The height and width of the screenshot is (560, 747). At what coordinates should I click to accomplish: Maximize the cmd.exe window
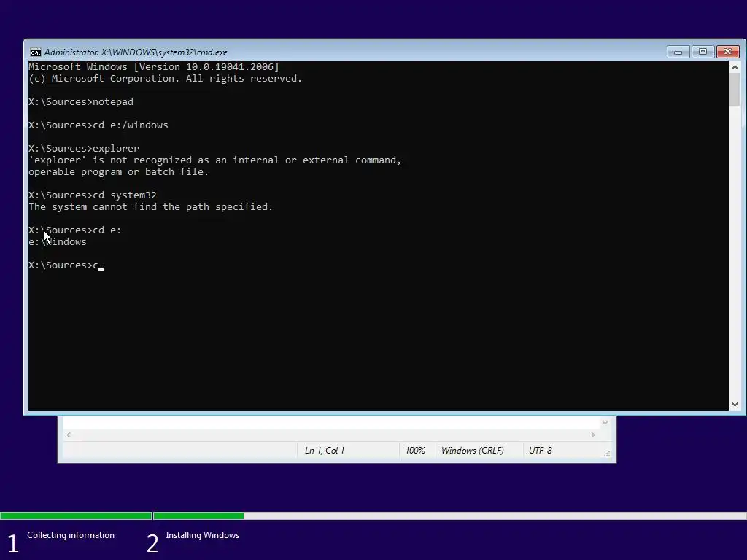[x=703, y=52]
